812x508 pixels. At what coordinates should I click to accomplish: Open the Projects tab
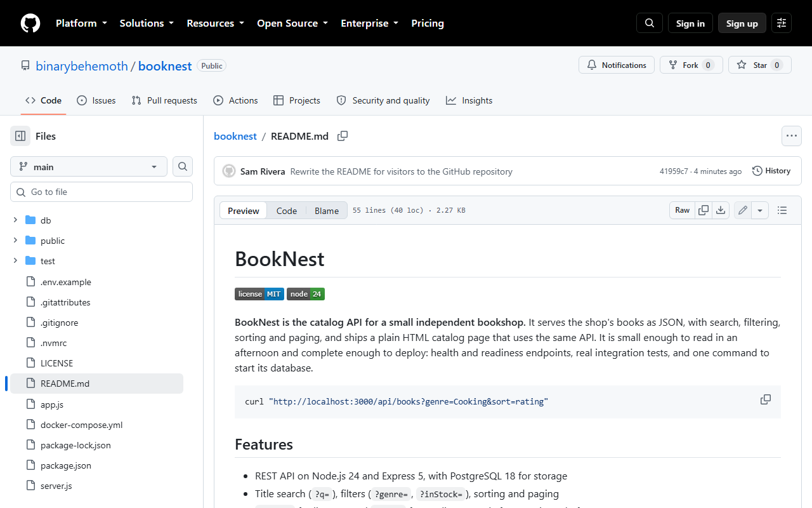click(297, 100)
